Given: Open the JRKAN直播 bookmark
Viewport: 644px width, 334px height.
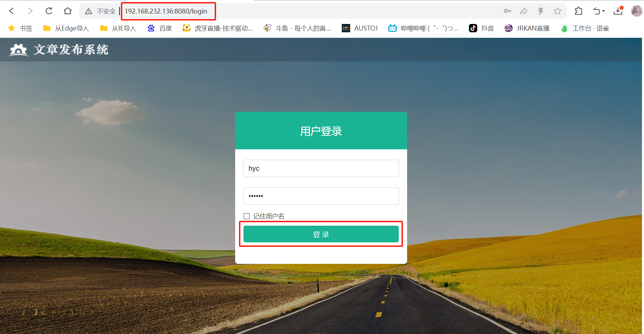Looking at the screenshot, I should tap(527, 28).
